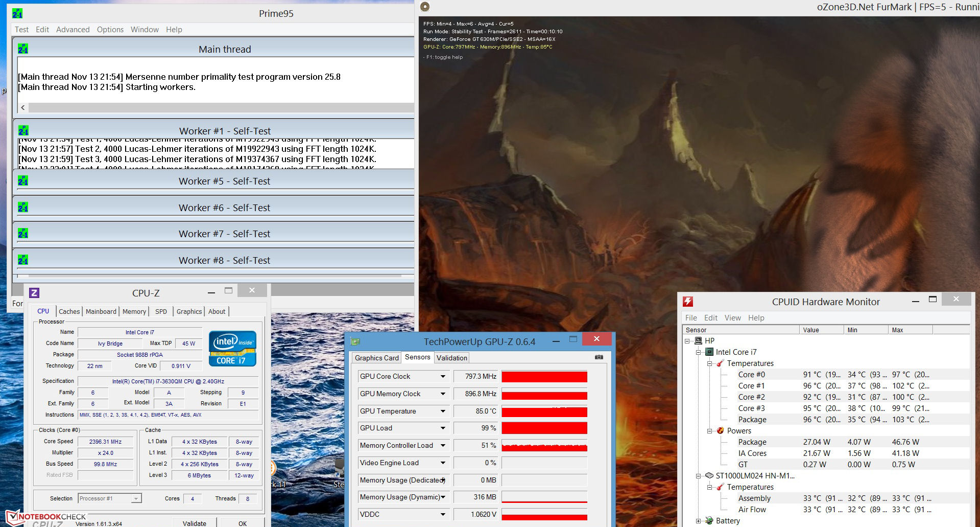The height and width of the screenshot is (527, 980).
Task: Switch to the SPD tab in CPU-Z
Action: click(161, 311)
